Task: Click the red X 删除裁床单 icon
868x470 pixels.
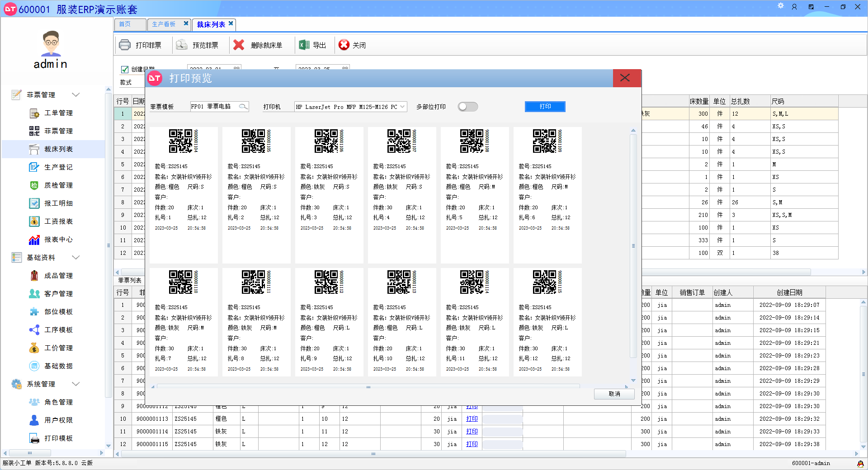Action: tap(239, 45)
